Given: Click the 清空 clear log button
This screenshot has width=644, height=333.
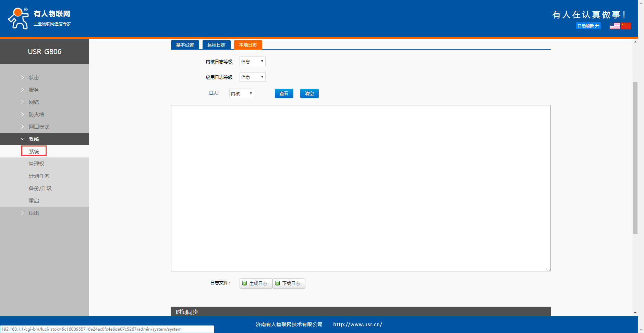Looking at the screenshot, I should tap(309, 93).
